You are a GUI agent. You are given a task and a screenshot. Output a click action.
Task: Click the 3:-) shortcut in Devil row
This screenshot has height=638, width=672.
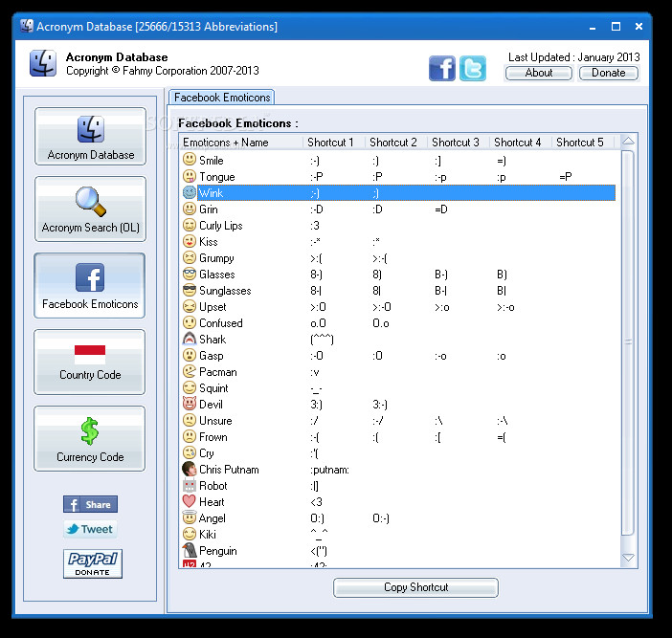coord(380,405)
